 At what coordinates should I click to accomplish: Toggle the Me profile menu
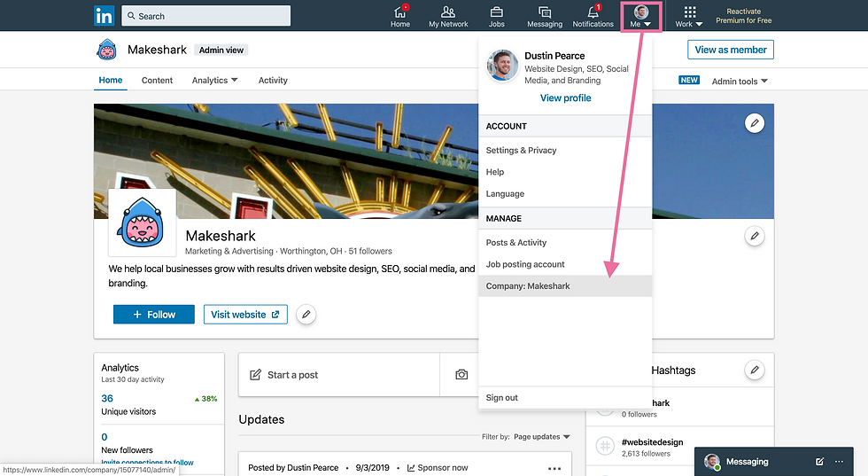(x=641, y=17)
